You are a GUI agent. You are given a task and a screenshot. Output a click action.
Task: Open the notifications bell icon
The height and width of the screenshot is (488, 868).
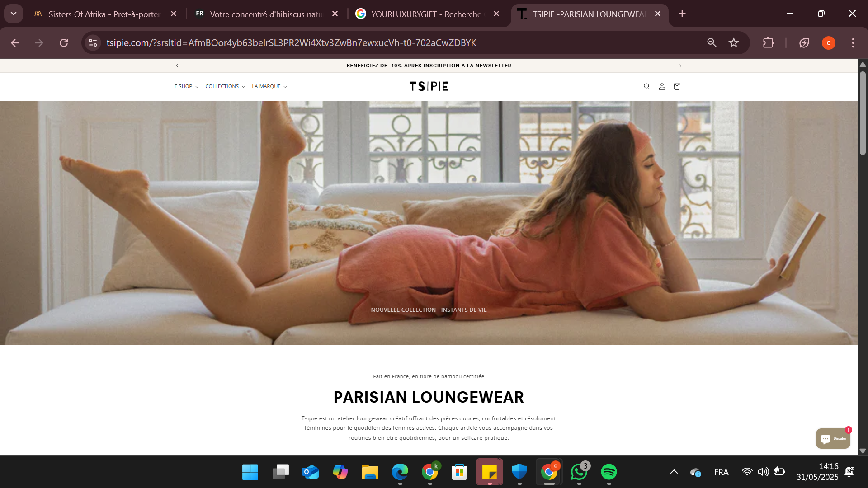pos(849,472)
